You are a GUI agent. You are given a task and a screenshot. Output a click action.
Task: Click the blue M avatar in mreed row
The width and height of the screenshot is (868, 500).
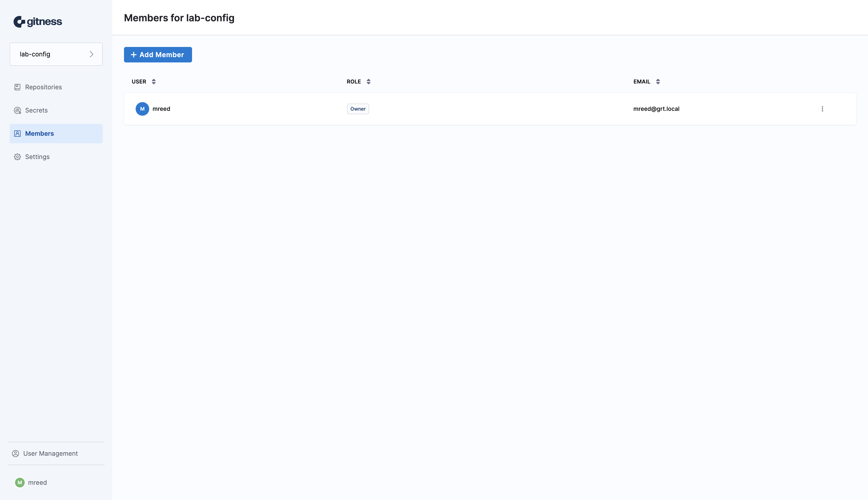(x=142, y=109)
